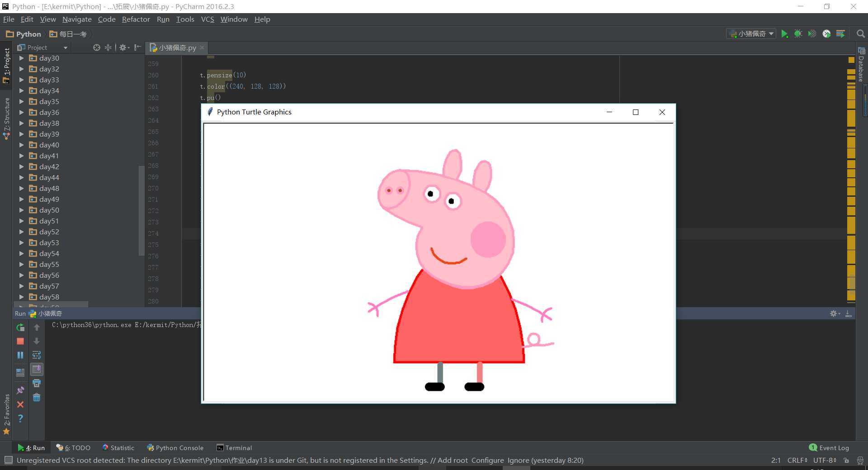Click Project panel vertical scrollbar
This screenshot has width=868, height=470.
(x=141, y=211)
